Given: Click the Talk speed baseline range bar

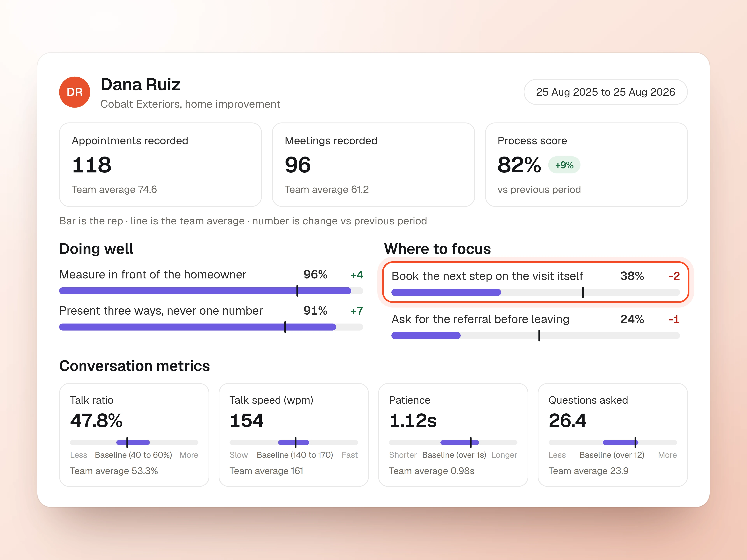Looking at the screenshot, I should (294, 442).
